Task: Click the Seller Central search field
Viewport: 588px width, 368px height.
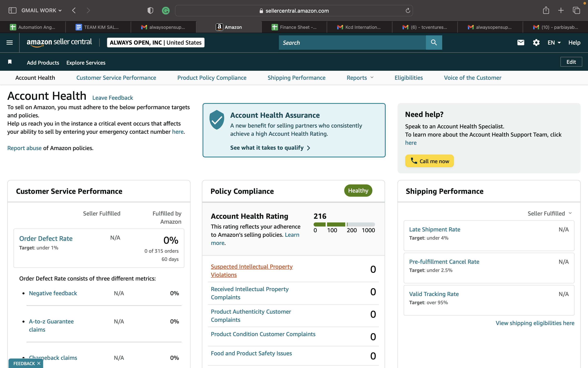Action: click(x=352, y=43)
